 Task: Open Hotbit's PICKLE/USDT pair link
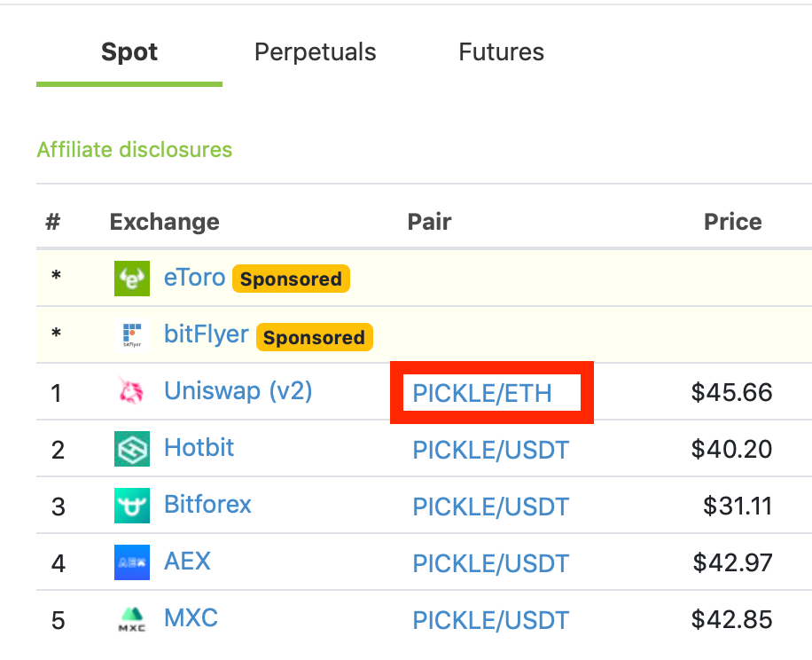[491, 450]
